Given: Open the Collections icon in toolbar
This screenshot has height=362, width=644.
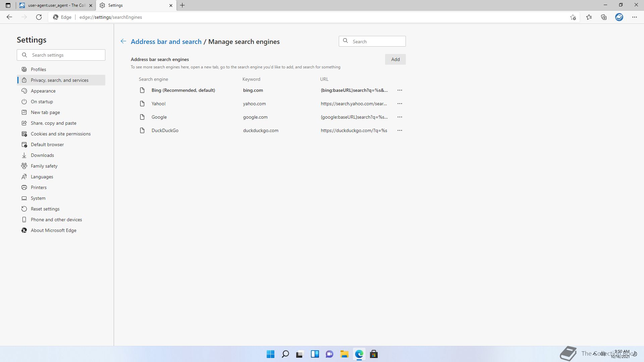Looking at the screenshot, I should (604, 17).
